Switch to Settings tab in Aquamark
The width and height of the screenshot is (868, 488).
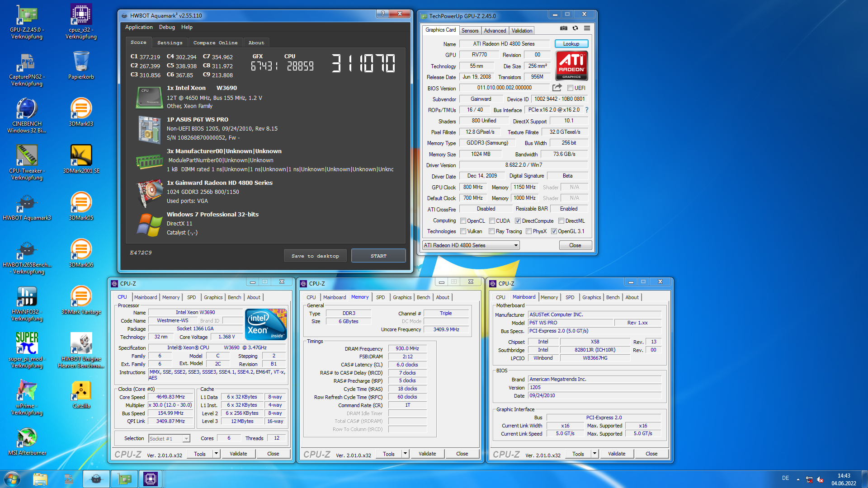coord(170,42)
